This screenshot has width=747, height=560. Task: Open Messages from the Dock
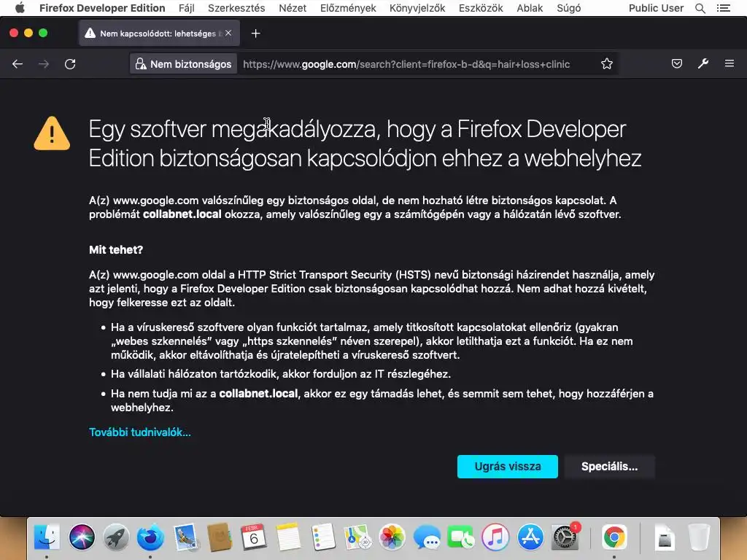[426, 537]
